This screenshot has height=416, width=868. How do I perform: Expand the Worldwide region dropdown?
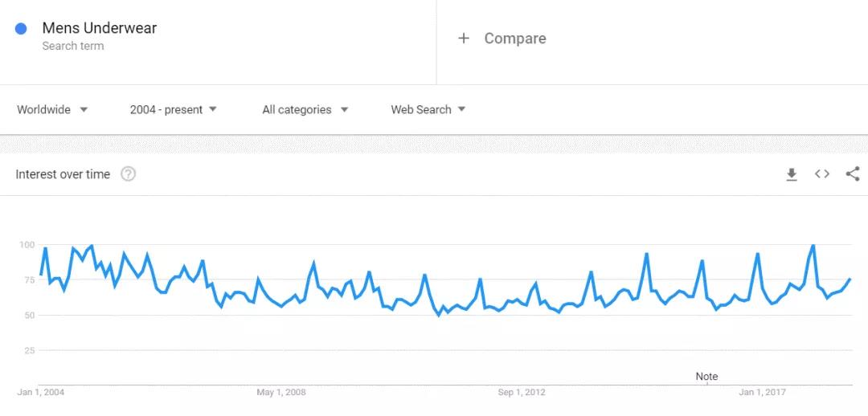click(53, 110)
